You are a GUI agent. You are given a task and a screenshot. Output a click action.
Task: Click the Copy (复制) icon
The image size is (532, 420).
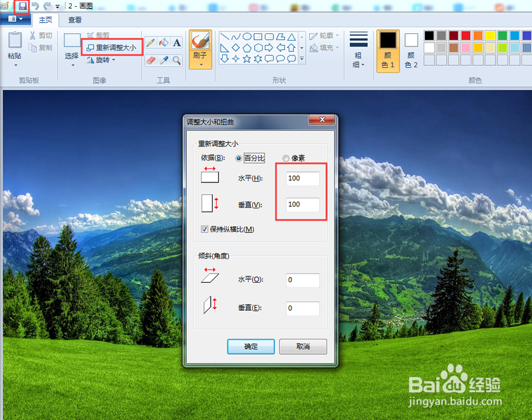[x=33, y=48]
